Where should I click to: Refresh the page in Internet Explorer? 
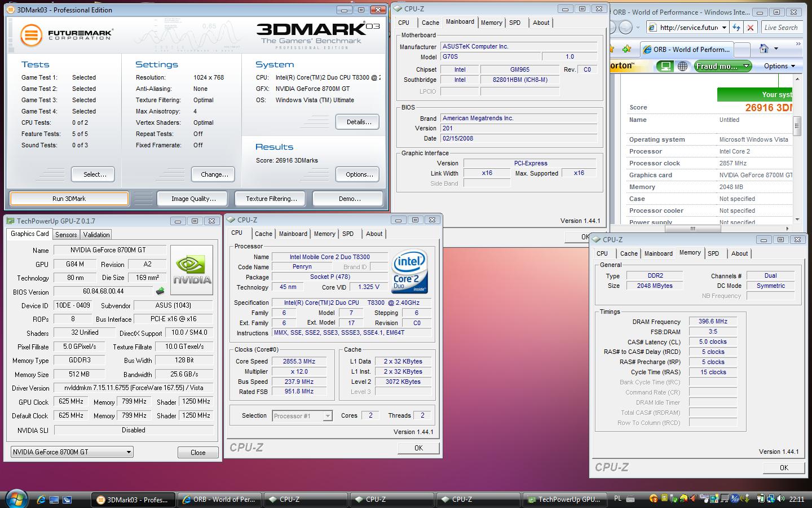[x=736, y=27]
